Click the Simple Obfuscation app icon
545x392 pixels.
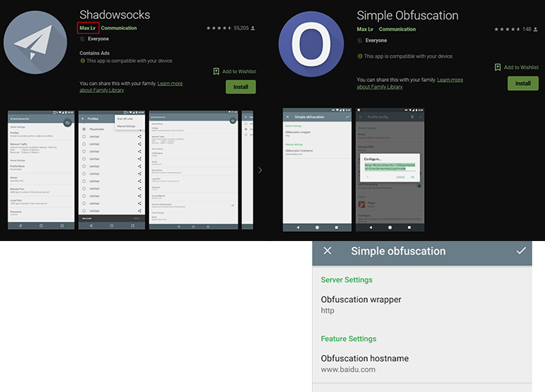tap(311, 45)
